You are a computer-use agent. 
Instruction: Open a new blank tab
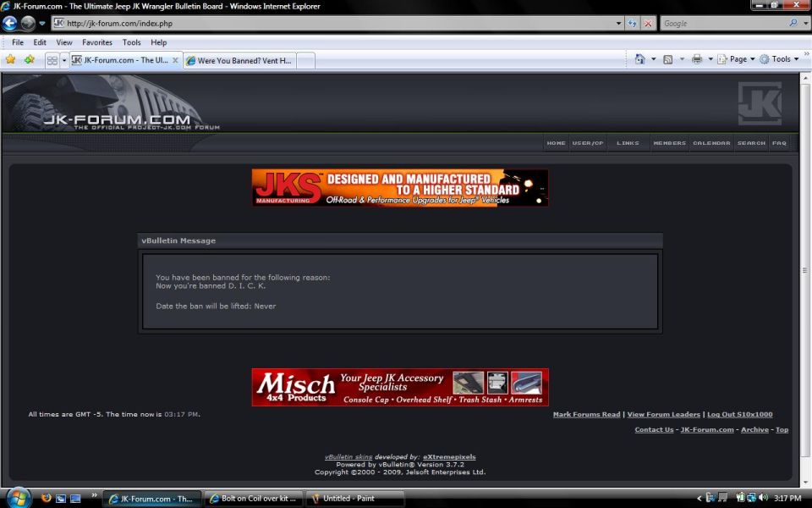point(305,61)
